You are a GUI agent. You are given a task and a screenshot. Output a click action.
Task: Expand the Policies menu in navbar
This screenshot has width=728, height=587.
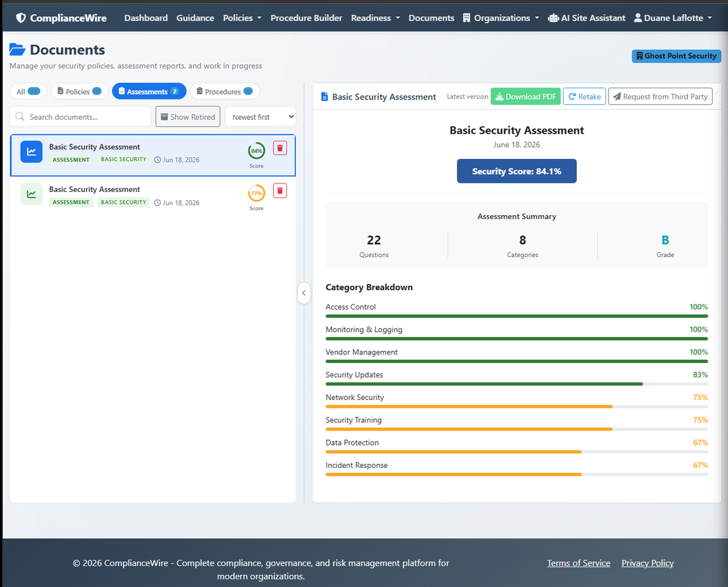click(x=242, y=18)
